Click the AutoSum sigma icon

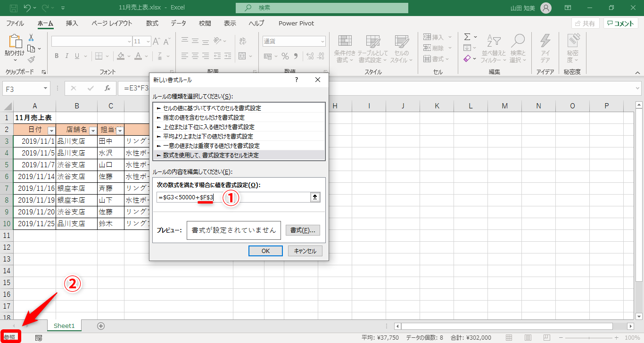pyautogui.click(x=467, y=37)
